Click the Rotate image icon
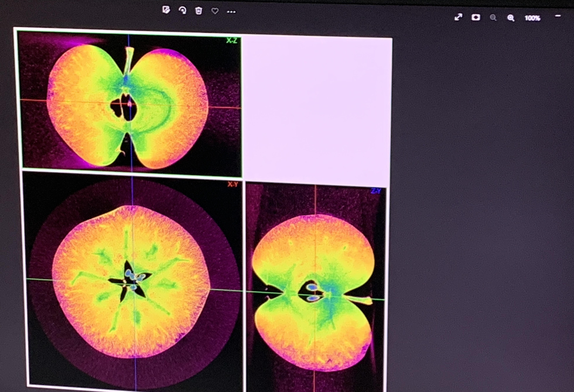Screen dimensions: 574x392 point(182,11)
